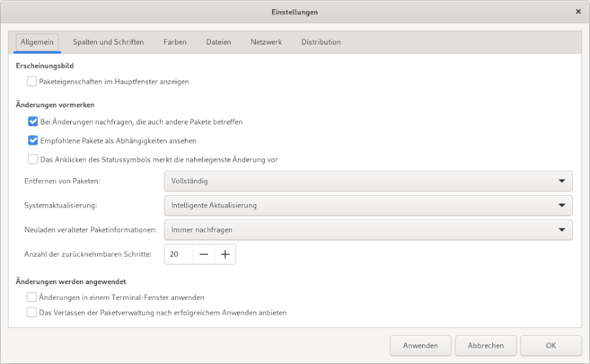Go to the Dateien tab
590x364 pixels.
click(x=218, y=42)
